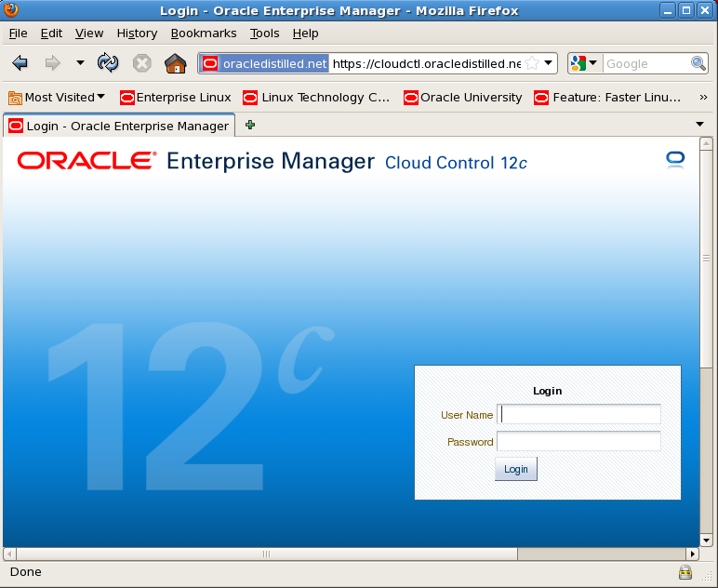Maximize the Firefox window

(686, 10)
